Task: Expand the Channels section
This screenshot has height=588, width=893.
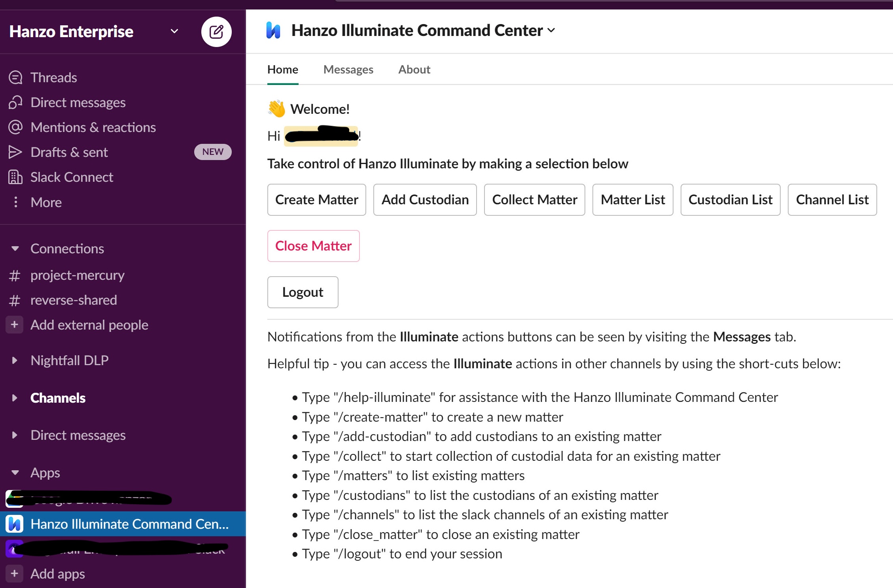Action: [x=15, y=398]
